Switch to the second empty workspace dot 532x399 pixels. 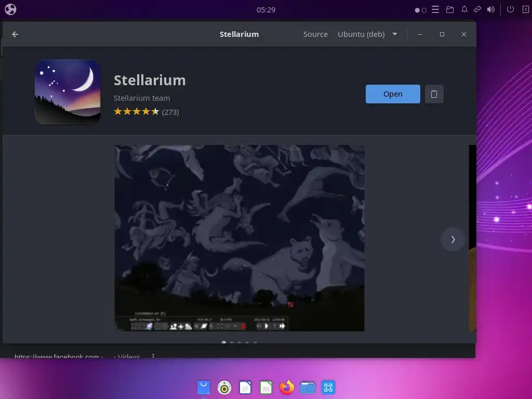click(x=424, y=10)
